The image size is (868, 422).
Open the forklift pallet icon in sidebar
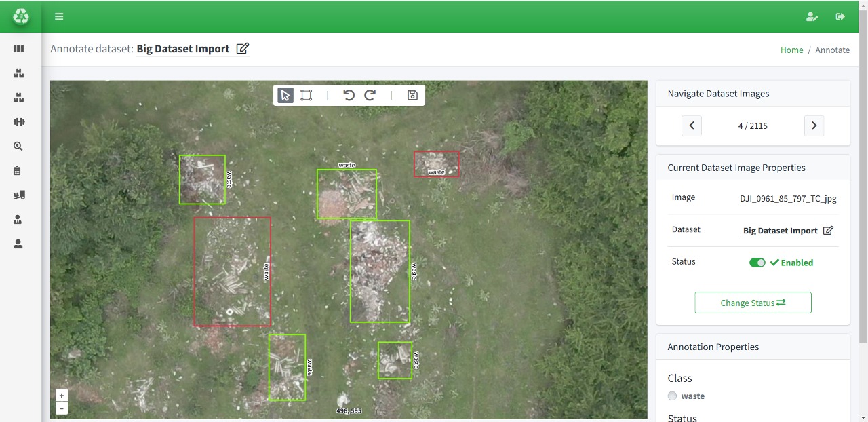(x=18, y=195)
